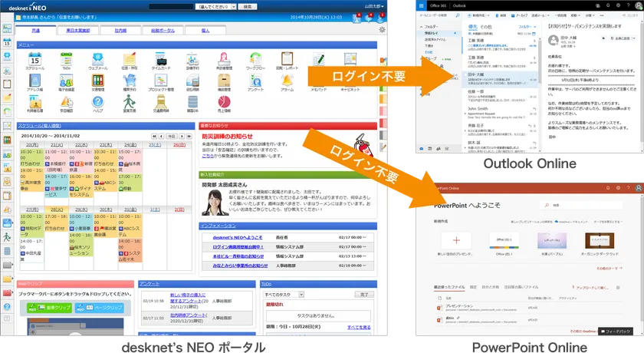Open the ヘルプ question mark icon
The height and width of the screenshot is (353, 644).
coord(98,102)
